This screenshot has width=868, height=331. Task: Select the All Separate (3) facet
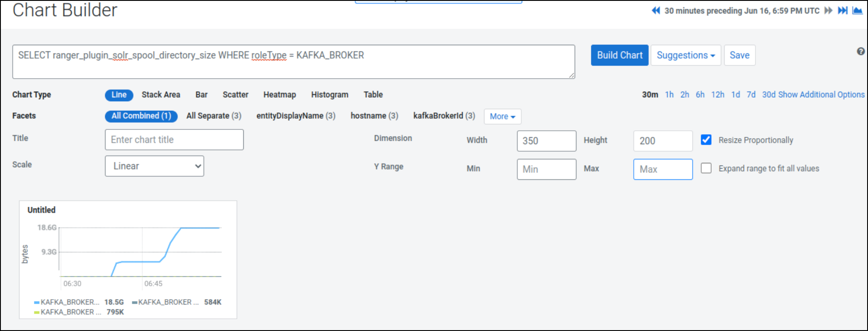(x=214, y=116)
